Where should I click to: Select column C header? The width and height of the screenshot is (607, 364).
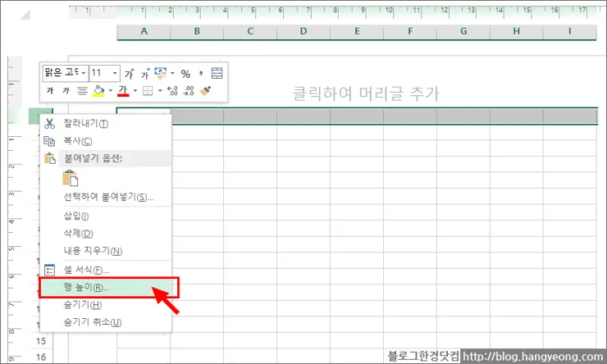250,32
